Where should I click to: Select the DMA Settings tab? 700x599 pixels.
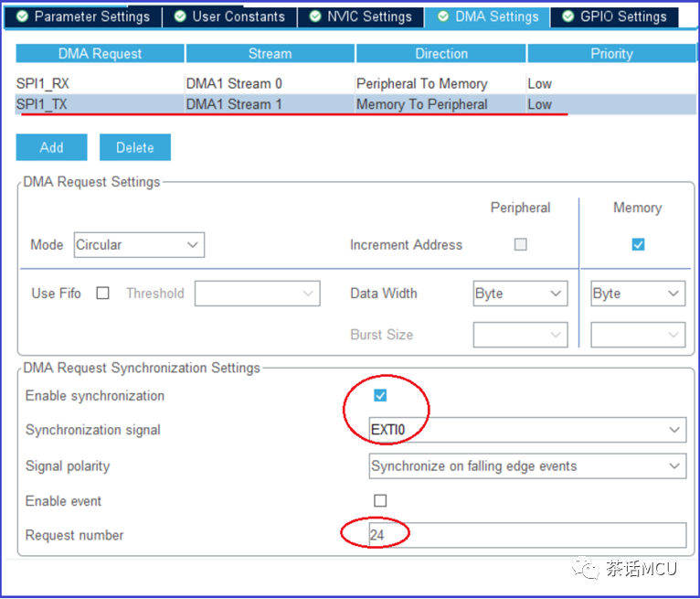(487, 16)
